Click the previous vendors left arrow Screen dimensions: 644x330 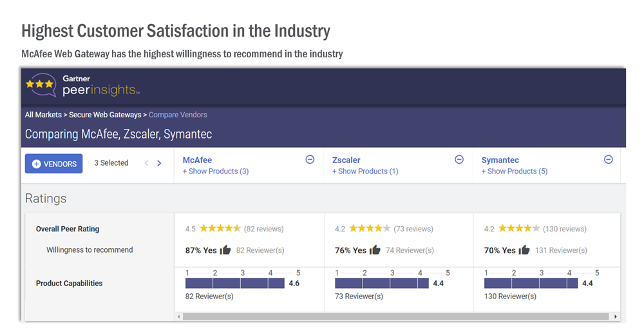pyautogui.click(x=147, y=163)
